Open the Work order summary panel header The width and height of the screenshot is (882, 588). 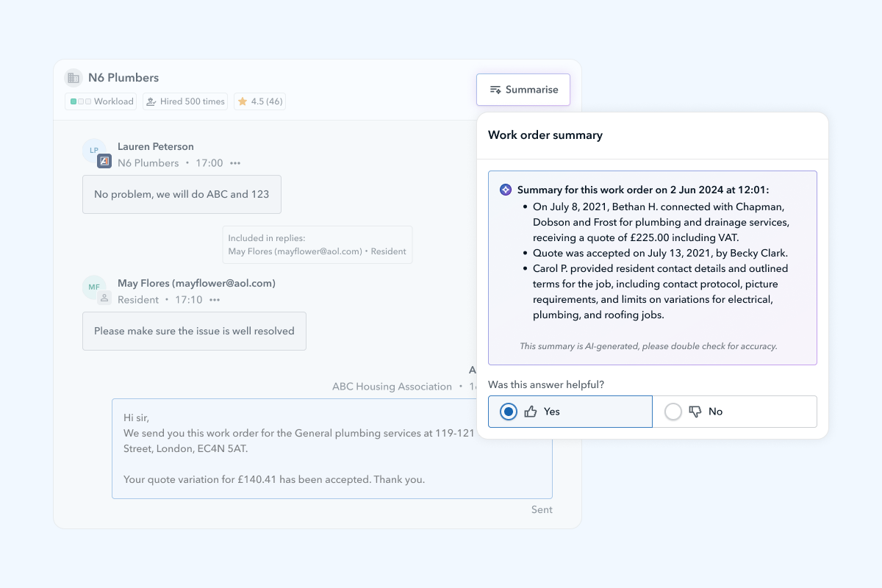pos(545,135)
